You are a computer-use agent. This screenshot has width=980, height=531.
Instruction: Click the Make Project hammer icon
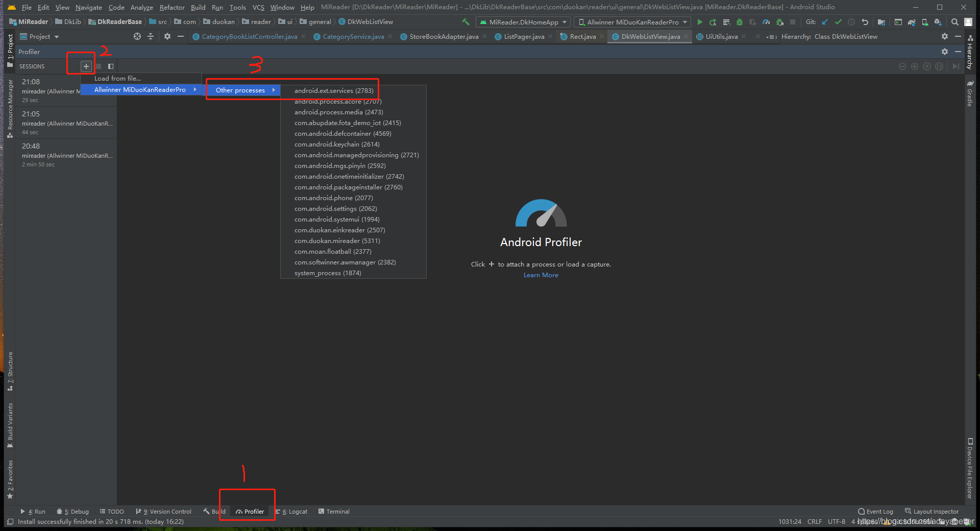pyautogui.click(x=465, y=22)
